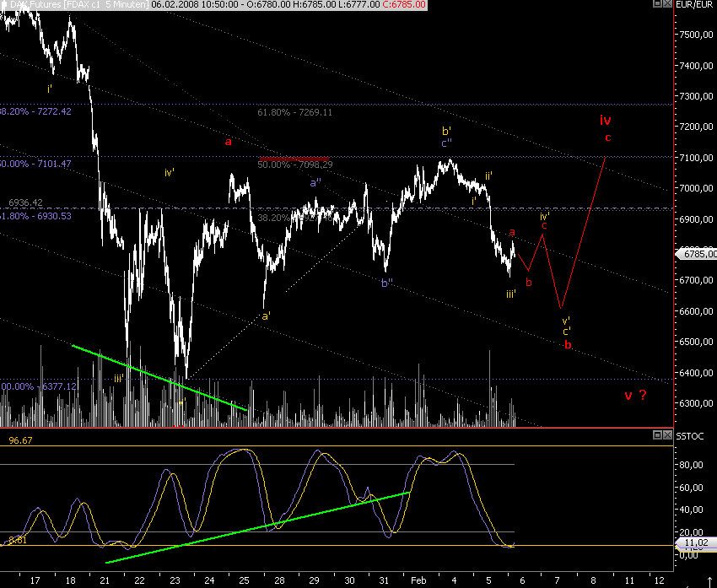The image size is (717, 588).
Task: Click the up-arrow icon below the SSTOC scale
Action: 710,580
